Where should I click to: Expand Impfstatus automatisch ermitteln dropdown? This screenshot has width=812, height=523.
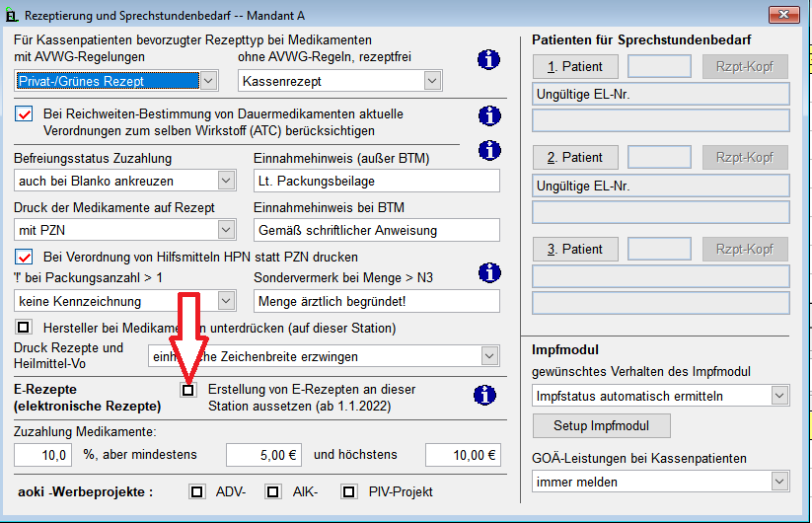[x=779, y=396]
